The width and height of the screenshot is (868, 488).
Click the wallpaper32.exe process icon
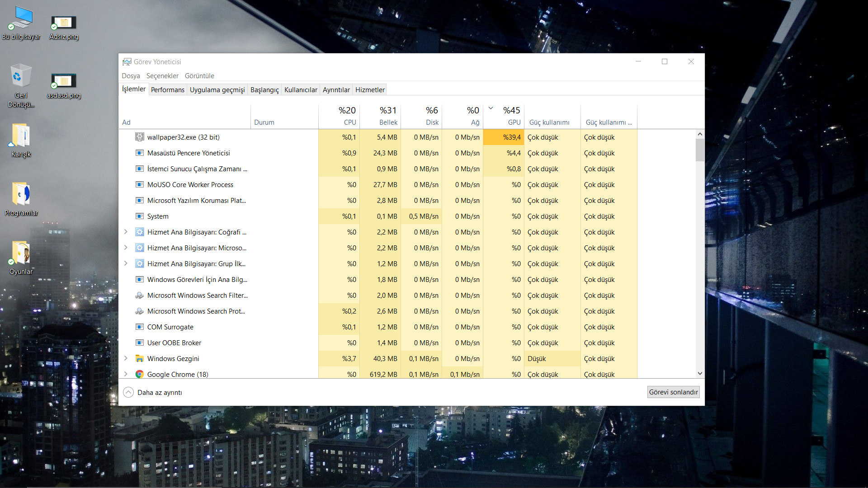(140, 137)
